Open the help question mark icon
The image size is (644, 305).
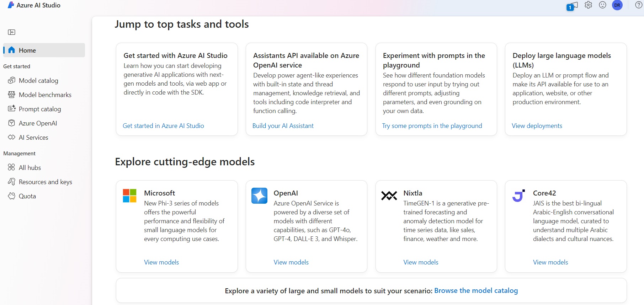[x=639, y=5]
